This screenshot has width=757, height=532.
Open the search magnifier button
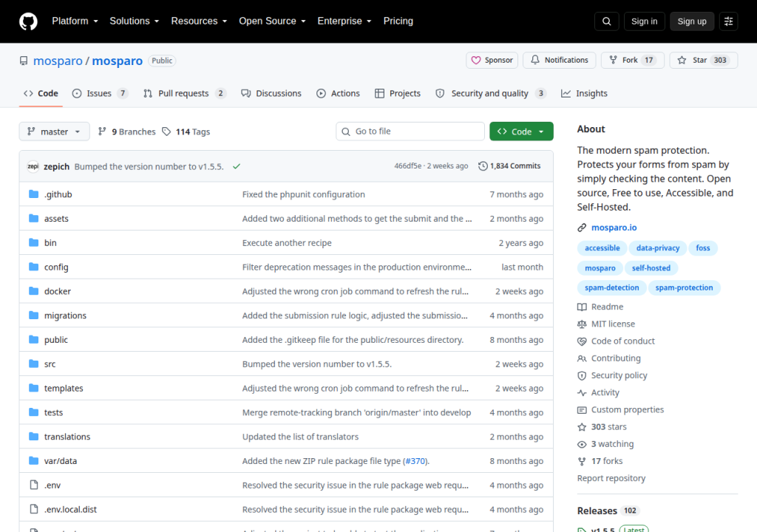click(x=606, y=21)
